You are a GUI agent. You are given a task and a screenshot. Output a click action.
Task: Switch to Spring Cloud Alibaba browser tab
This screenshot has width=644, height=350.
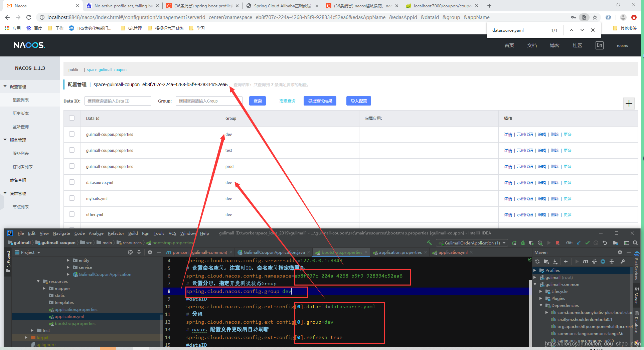[282, 6]
